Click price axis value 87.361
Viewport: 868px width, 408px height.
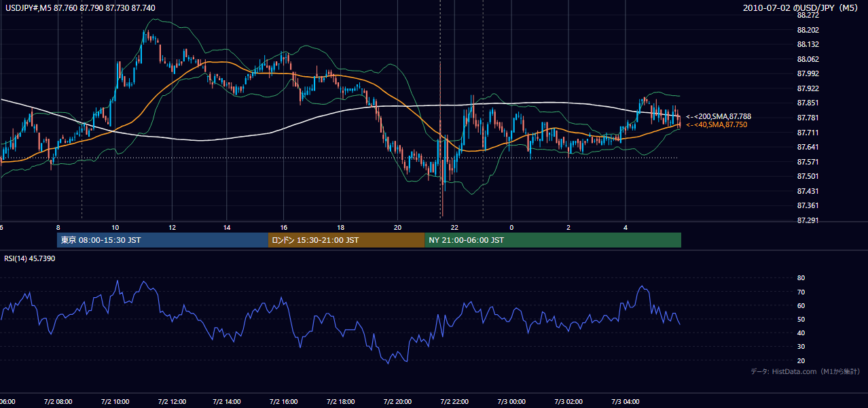(808, 205)
